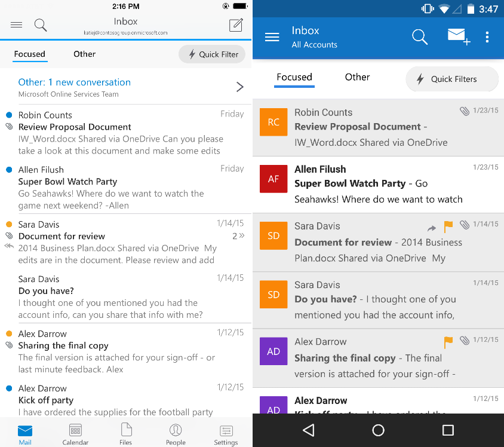The image size is (504, 447).
Task: Open Robin Counts email in iOS inbox
Action: [125, 133]
